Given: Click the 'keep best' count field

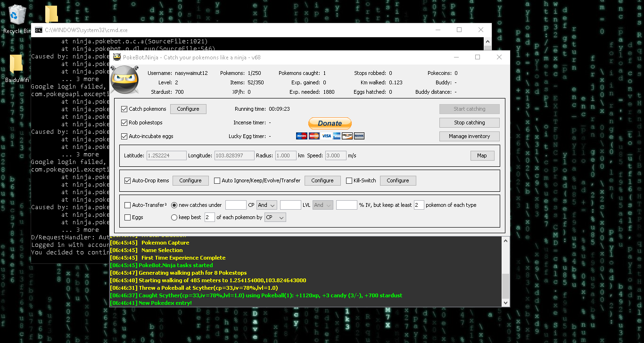Looking at the screenshot, I should (x=209, y=217).
